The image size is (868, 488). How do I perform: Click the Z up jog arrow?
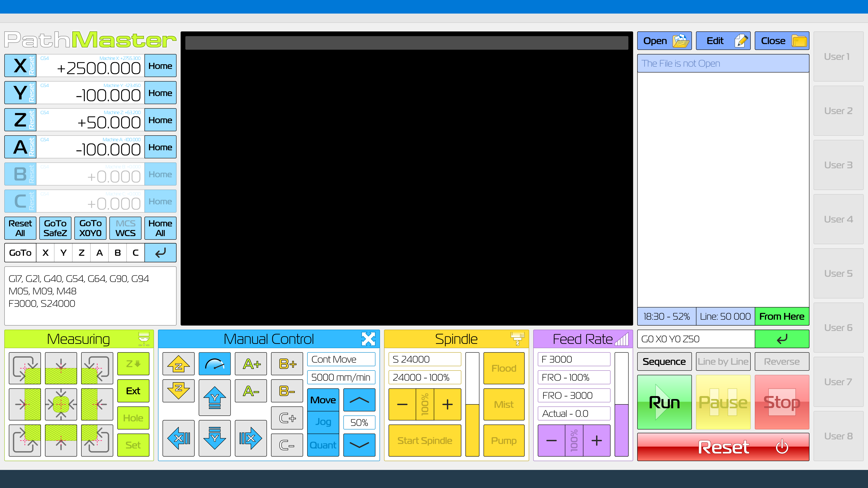pos(178,364)
